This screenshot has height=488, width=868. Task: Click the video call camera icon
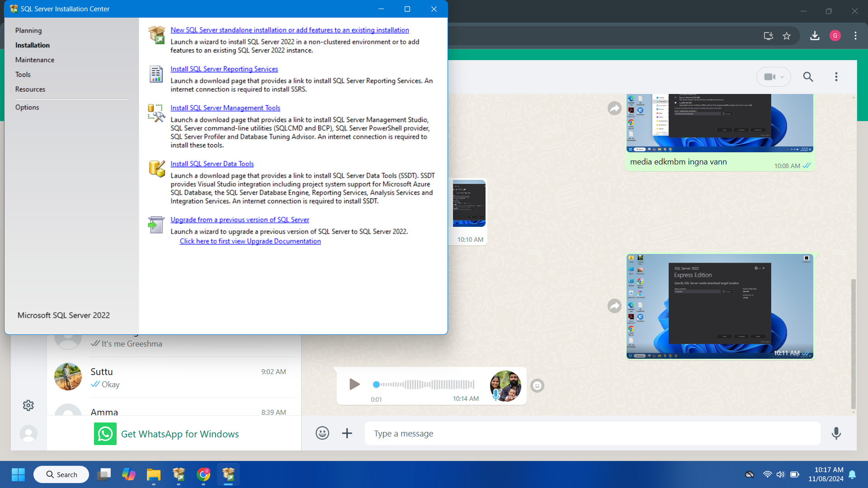click(x=769, y=77)
